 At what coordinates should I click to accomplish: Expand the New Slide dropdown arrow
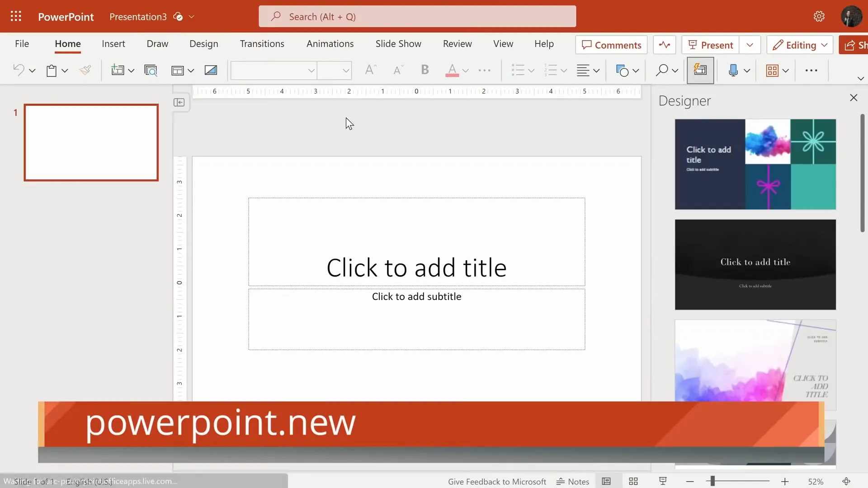pos(131,70)
